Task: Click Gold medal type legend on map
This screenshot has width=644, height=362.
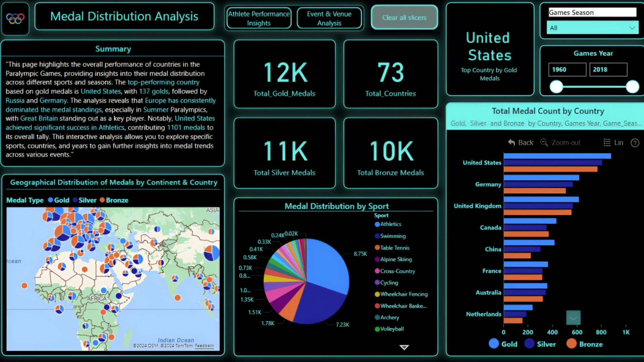Action: (x=58, y=200)
